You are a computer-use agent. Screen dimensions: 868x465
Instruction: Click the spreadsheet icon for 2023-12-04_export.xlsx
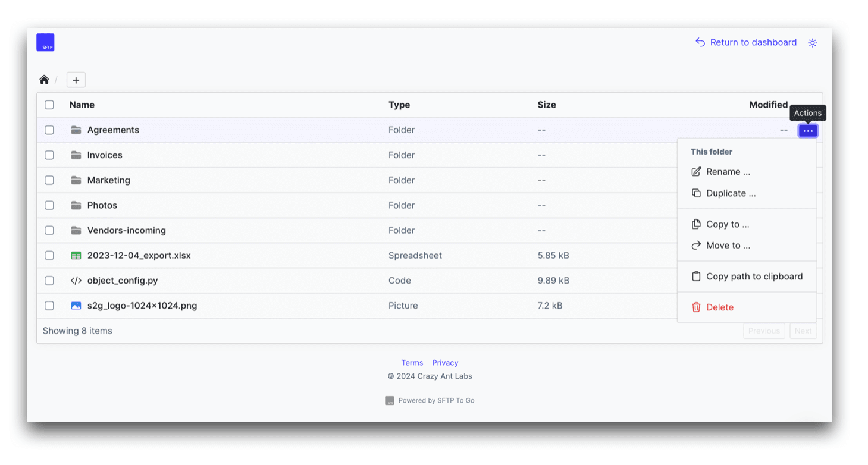pos(76,256)
